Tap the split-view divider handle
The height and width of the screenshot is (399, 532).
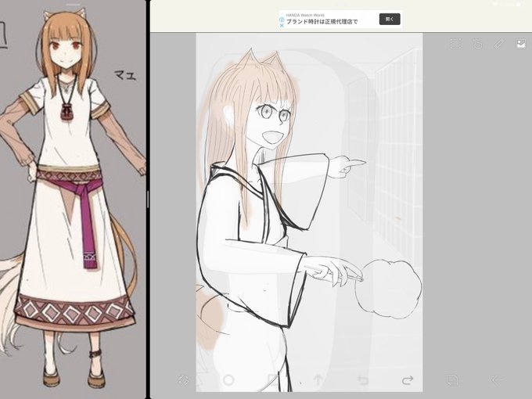coord(148,199)
